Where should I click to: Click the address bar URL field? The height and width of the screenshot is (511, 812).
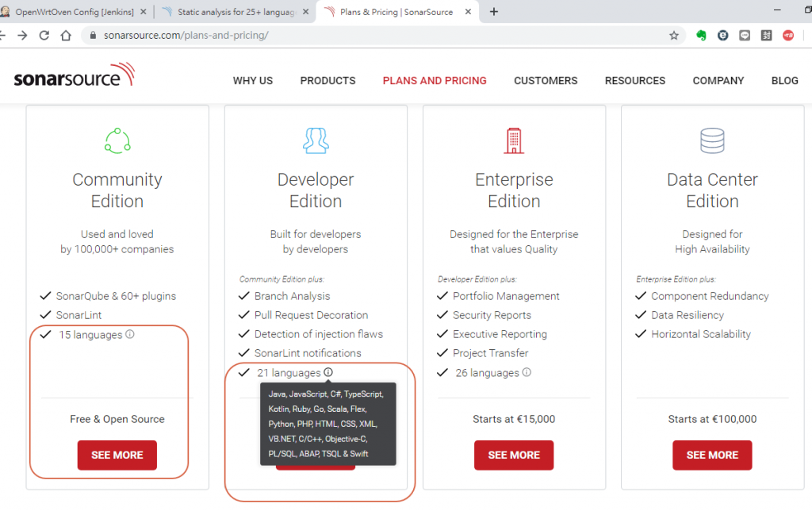click(373, 35)
